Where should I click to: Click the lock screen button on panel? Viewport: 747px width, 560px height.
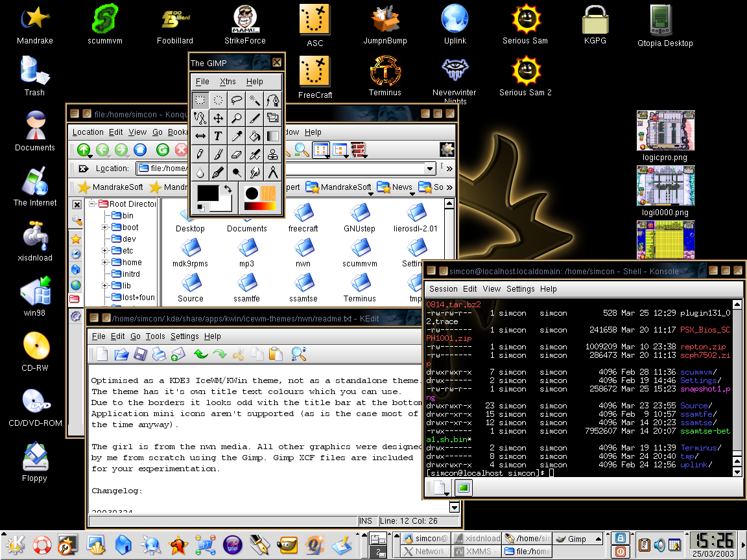coord(621,538)
